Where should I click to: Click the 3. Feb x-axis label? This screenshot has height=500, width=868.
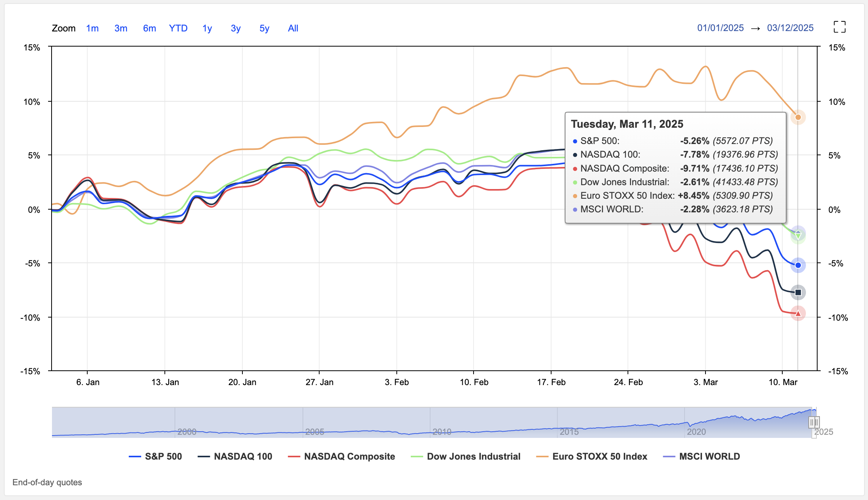pos(397,382)
